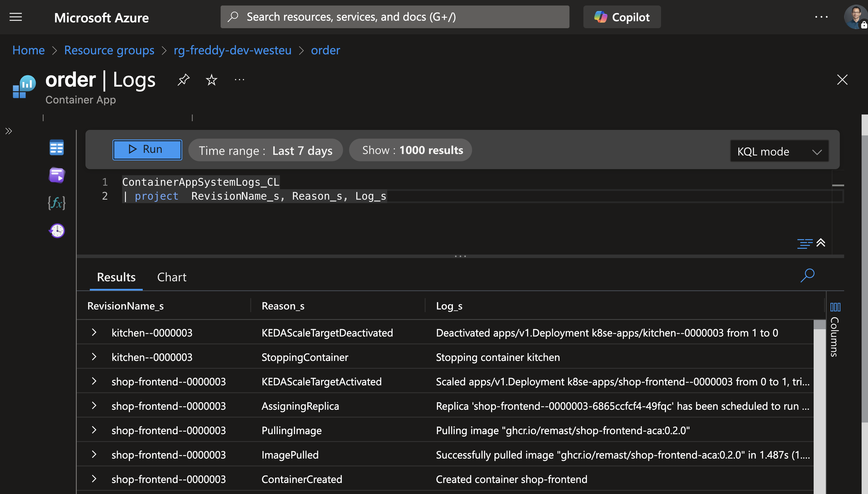Close the Logs blade

tap(842, 80)
